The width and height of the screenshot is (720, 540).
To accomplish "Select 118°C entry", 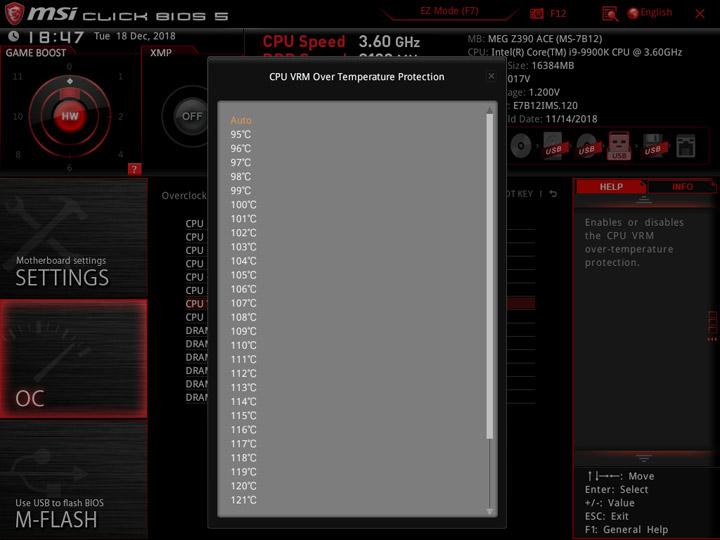I will pyautogui.click(x=243, y=458).
